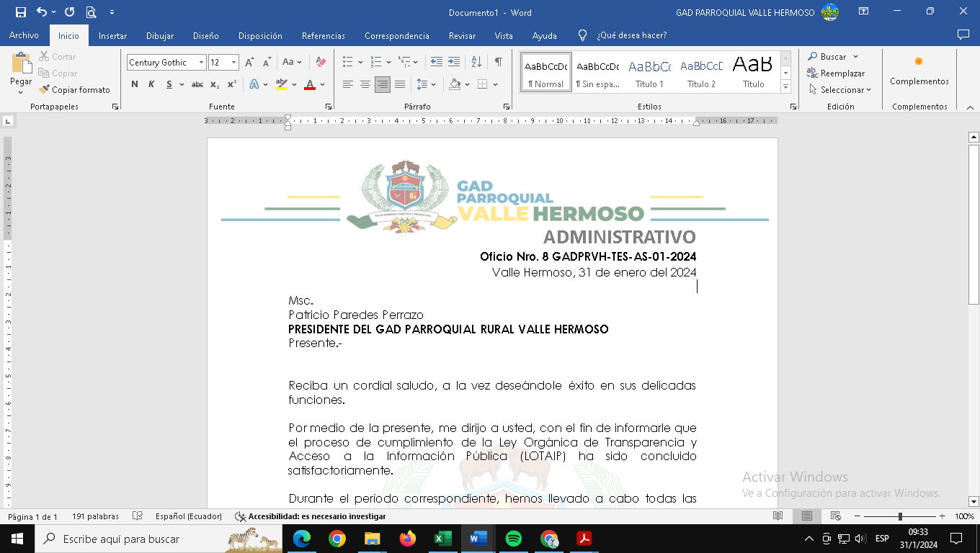
Task: Enable justified text alignment
Action: tap(400, 84)
